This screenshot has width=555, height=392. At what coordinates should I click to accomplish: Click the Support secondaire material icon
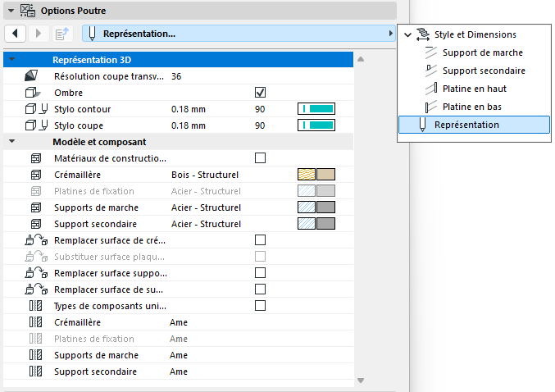[36, 223]
